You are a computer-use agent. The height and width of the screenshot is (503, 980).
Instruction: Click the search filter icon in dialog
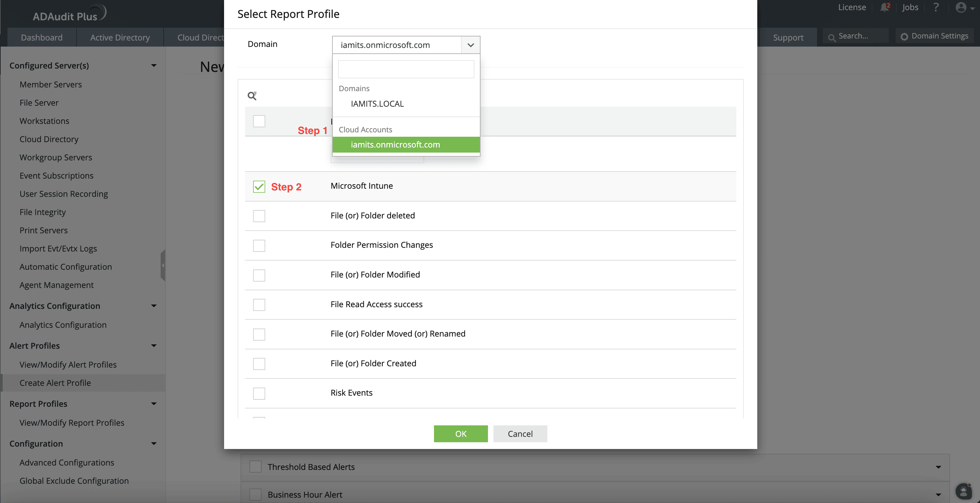point(252,96)
